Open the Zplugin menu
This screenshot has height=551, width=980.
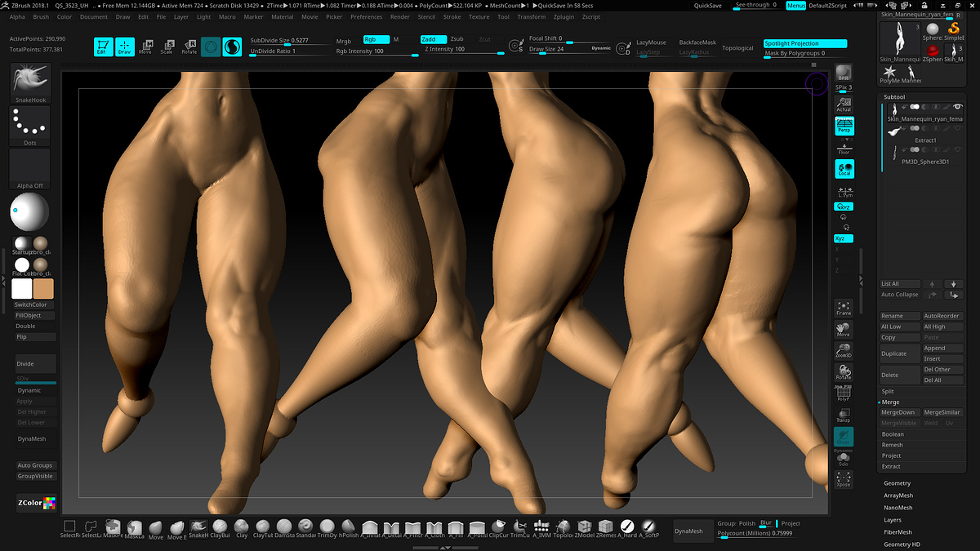pyautogui.click(x=564, y=16)
